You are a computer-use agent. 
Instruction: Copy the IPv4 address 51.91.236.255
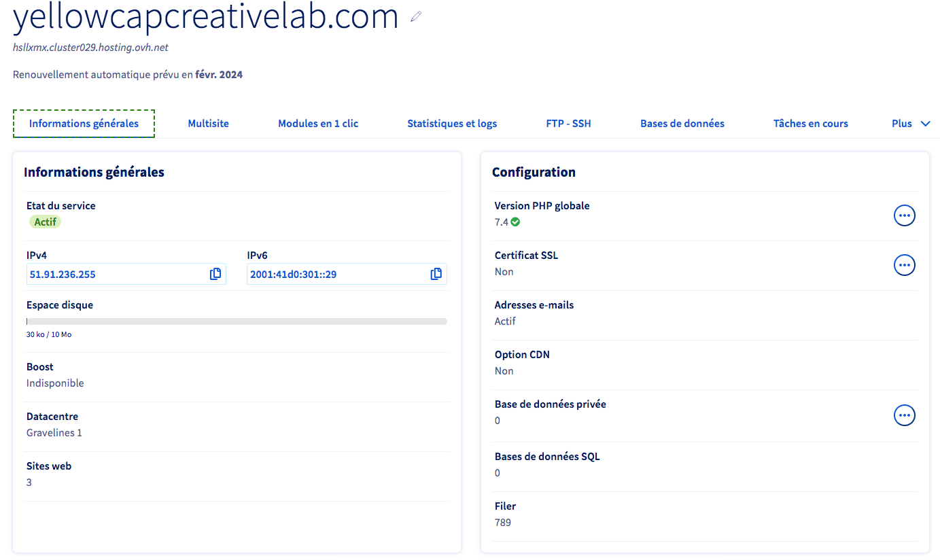click(x=215, y=274)
